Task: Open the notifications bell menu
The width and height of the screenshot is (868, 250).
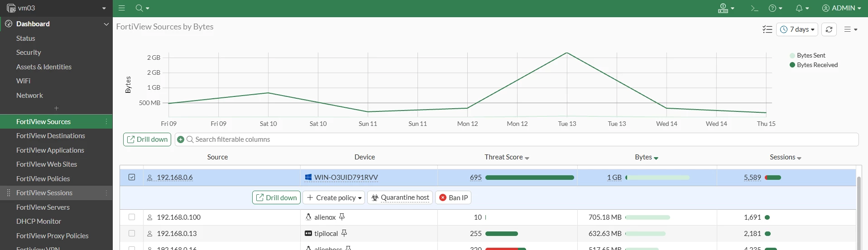Action: (802, 8)
